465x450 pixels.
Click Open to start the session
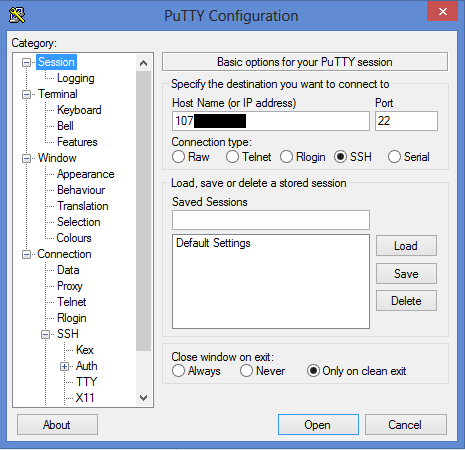point(318,425)
